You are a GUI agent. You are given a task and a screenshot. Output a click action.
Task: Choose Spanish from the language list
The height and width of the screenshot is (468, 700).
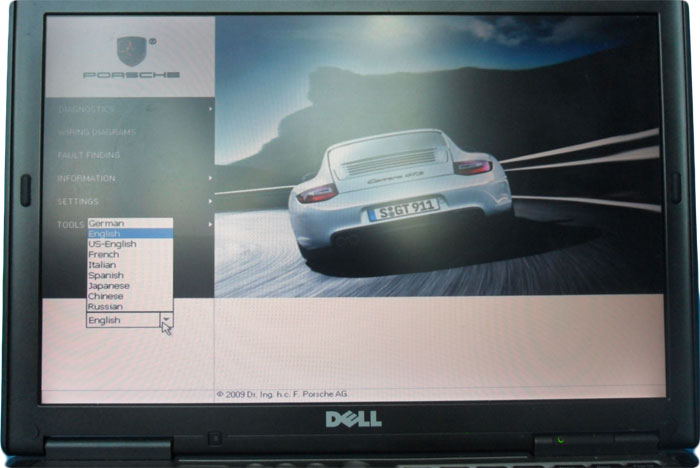tap(129, 275)
